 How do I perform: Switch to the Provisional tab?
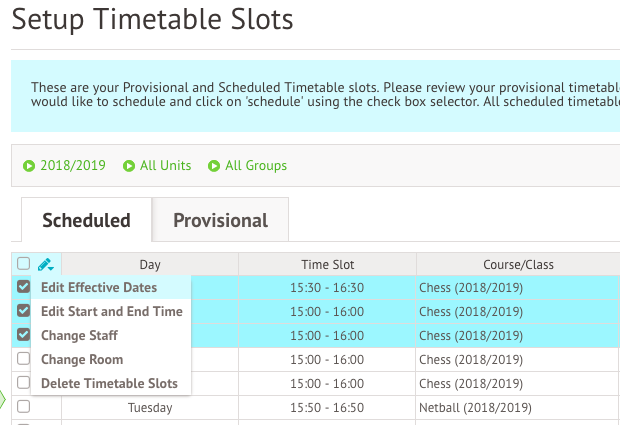click(x=220, y=220)
